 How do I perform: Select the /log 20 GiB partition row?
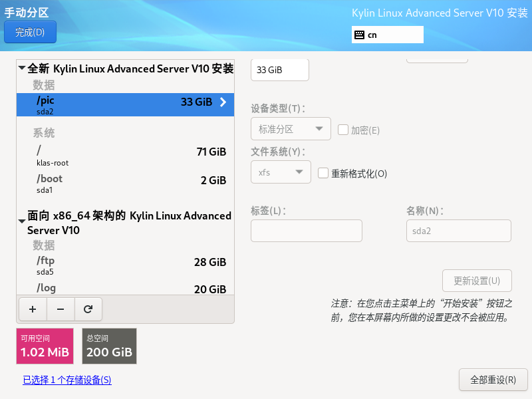click(125, 288)
